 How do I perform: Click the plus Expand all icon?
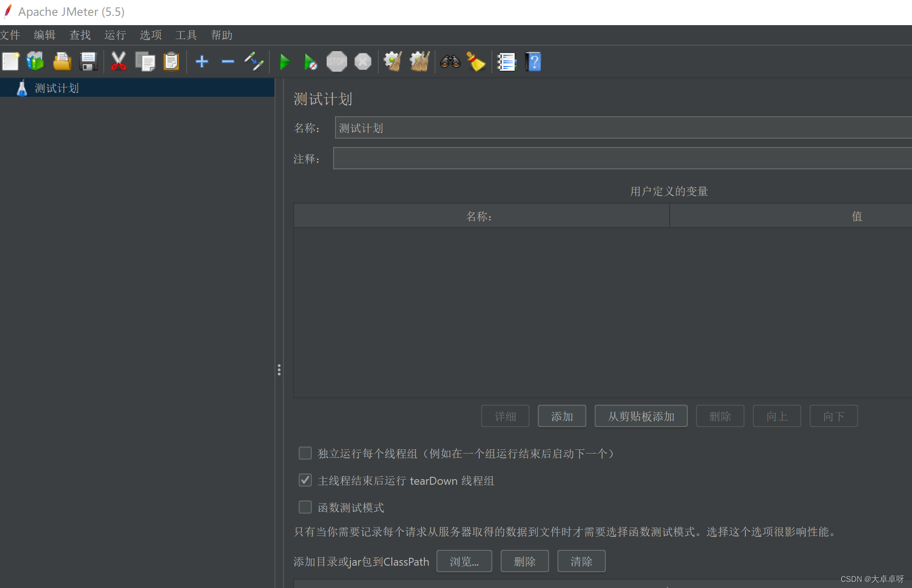[201, 61]
